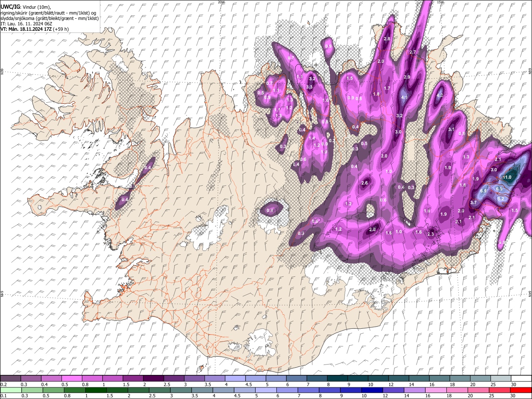Click the 3.3 value label on the map

click(x=309, y=87)
